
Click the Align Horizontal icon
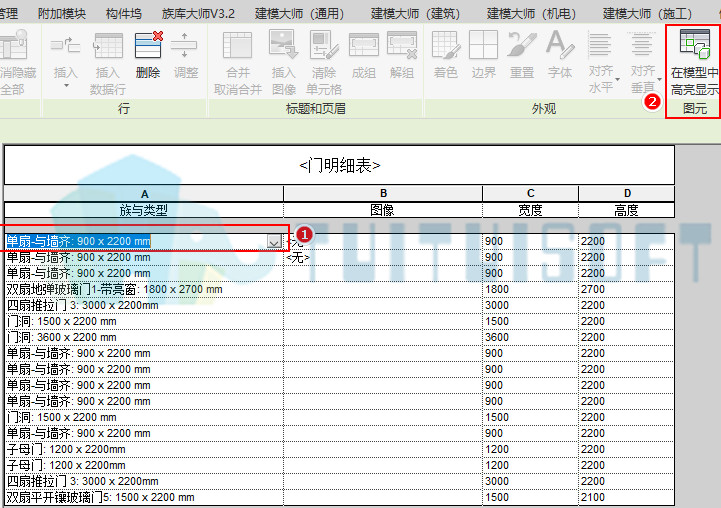[x=600, y=45]
